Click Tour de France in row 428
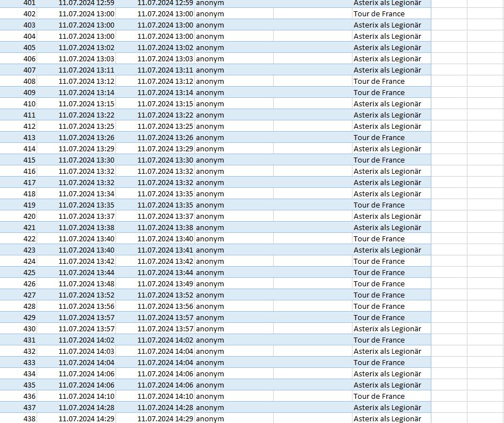Viewport: 504px width, 423px height. coord(379,307)
